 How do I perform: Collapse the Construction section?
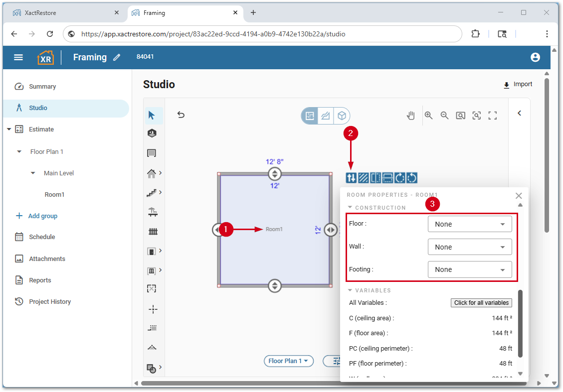point(377,208)
